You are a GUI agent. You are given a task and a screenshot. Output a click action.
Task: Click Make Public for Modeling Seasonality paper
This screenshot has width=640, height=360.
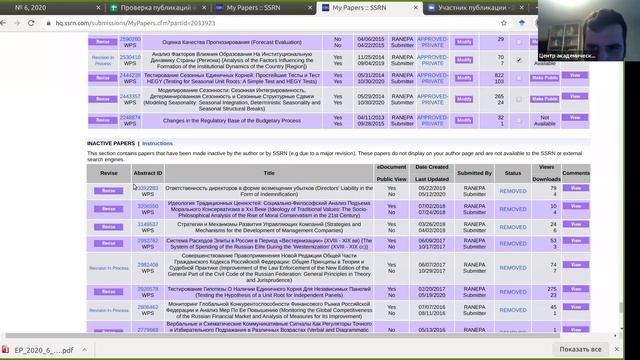544,99
